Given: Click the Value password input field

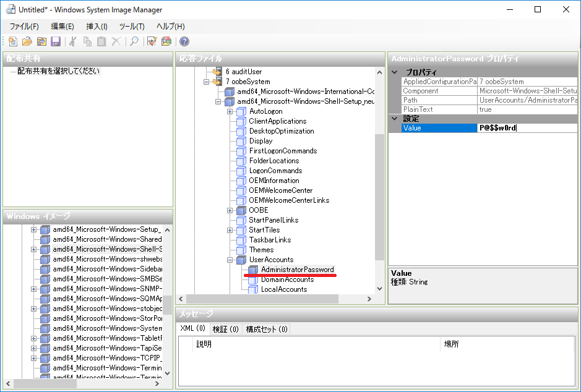Looking at the screenshot, I should click(527, 128).
